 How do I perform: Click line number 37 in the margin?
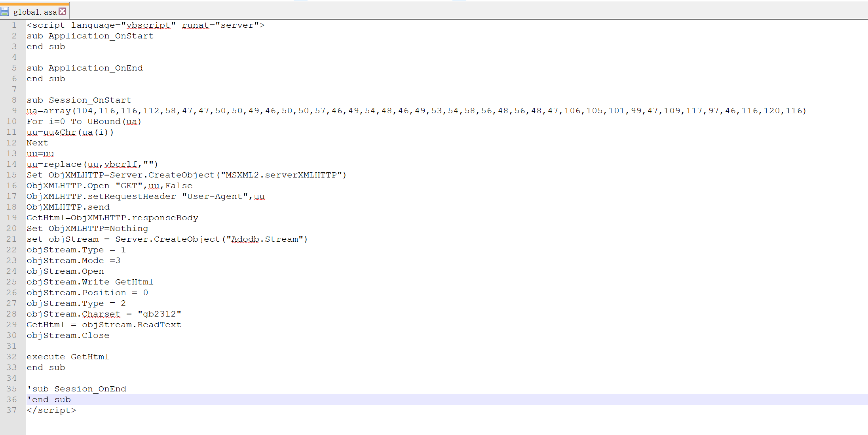[12, 410]
